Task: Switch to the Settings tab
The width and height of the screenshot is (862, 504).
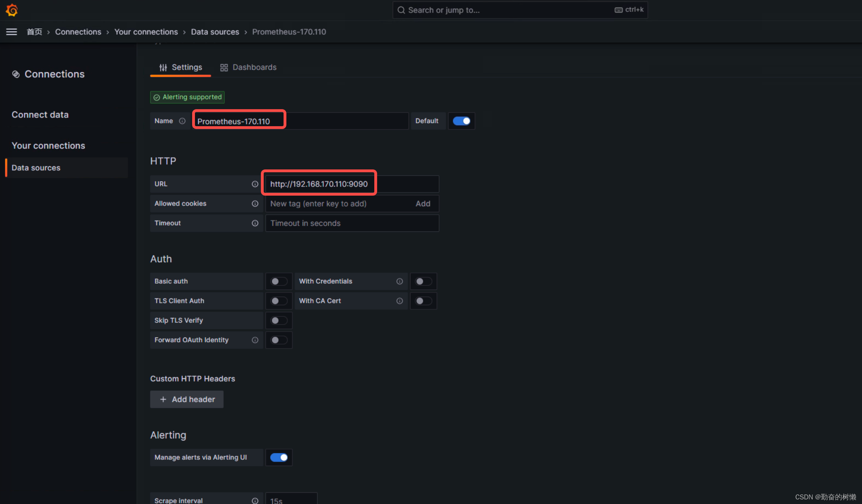Action: [180, 67]
